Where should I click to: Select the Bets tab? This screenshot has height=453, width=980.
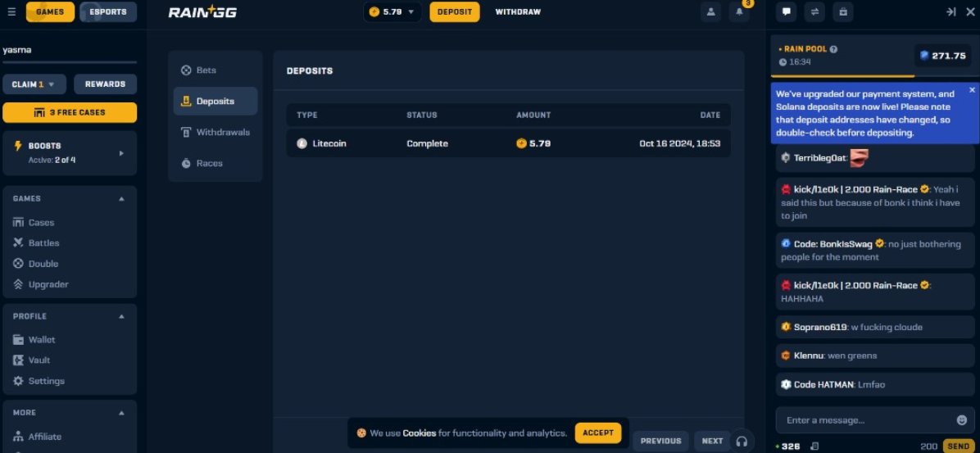point(215,70)
